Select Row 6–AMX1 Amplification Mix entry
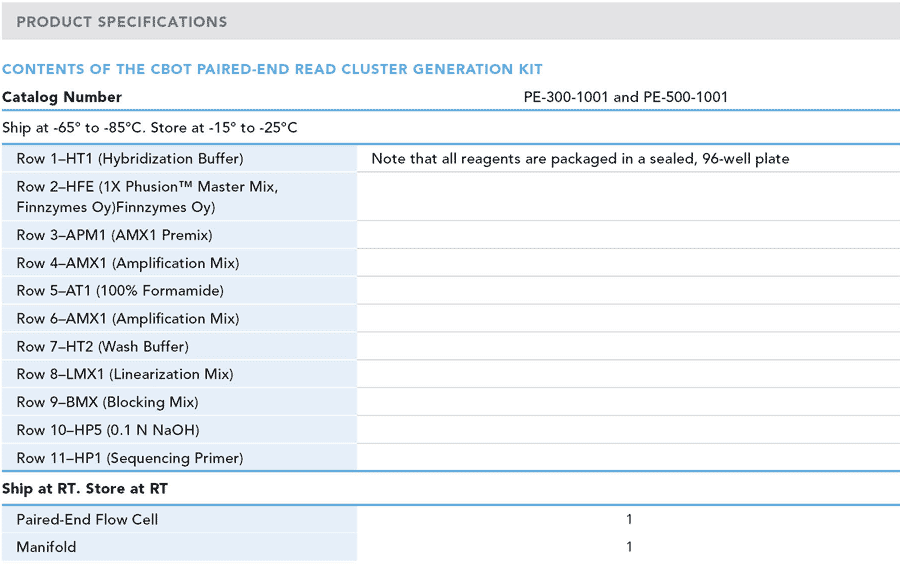This screenshot has height=564, width=900. click(x=179, y=319)
